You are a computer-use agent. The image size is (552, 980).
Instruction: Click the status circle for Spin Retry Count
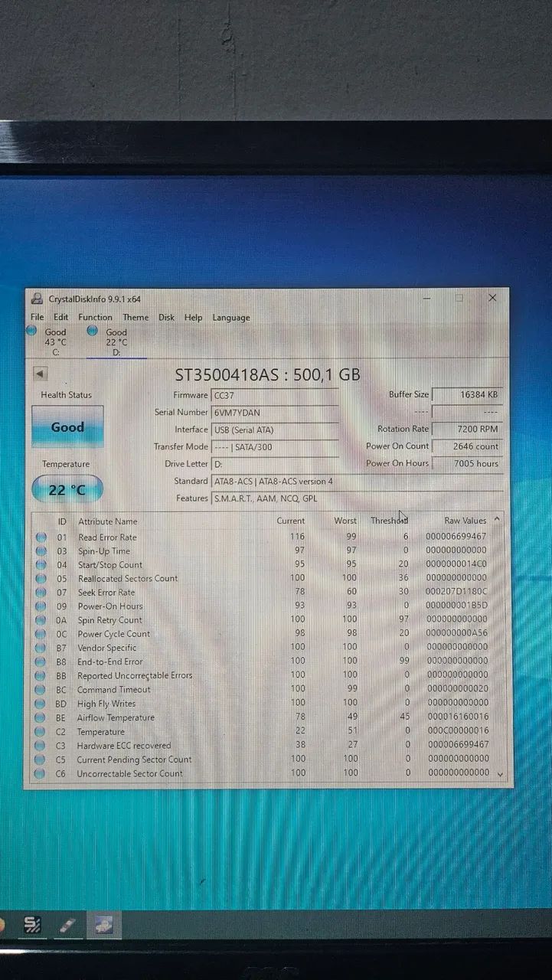[41, 620]
